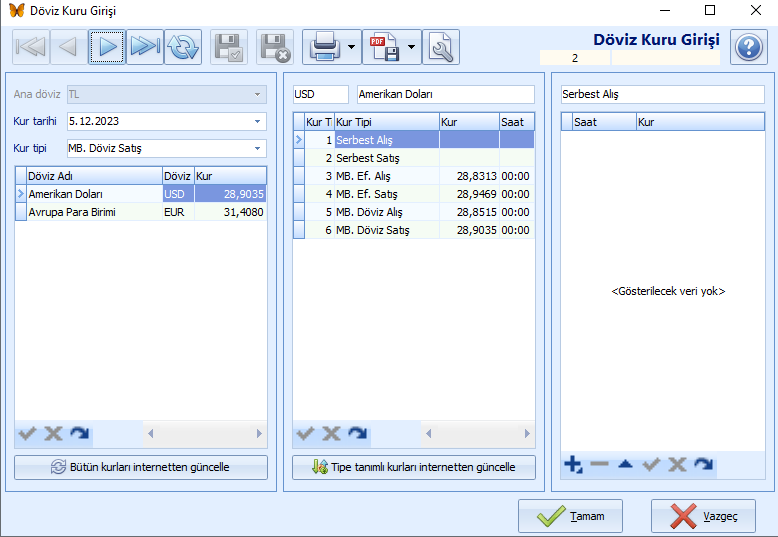The height and width of the screenshot is (537, 778).
Task: Select the Amerikan Doları row
Action: click(141, 194)
